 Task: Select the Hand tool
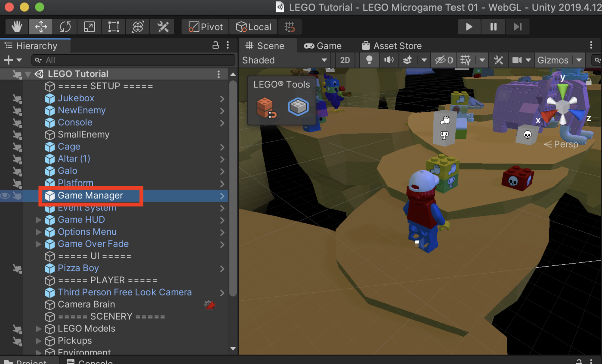click(x=17, y=27)
